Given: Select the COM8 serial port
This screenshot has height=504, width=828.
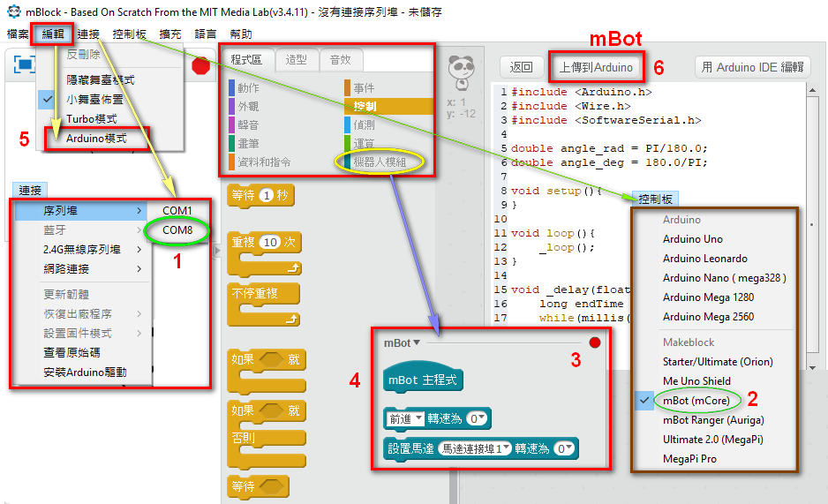Looking at the screenshot, I should 177,230.
